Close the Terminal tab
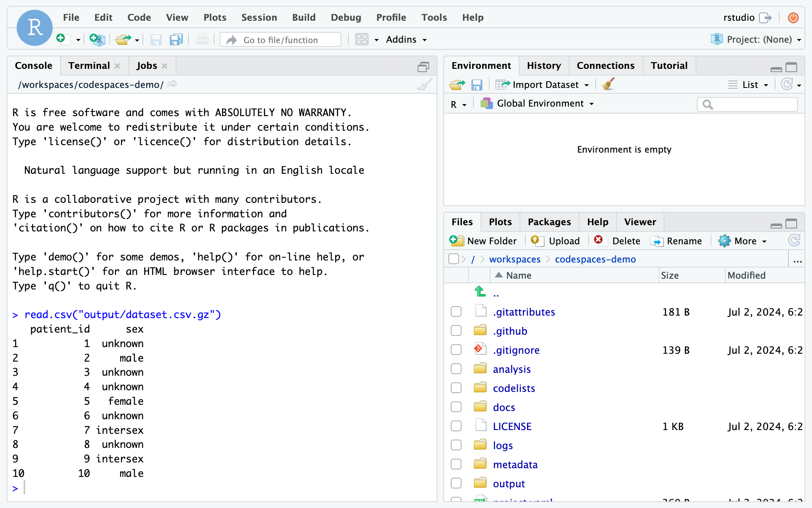Screen dimensions: 812x508 [x=118, y=66]
